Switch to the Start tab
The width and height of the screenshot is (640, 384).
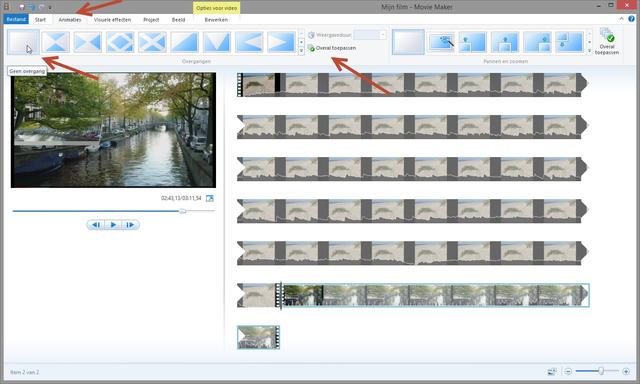40,19
